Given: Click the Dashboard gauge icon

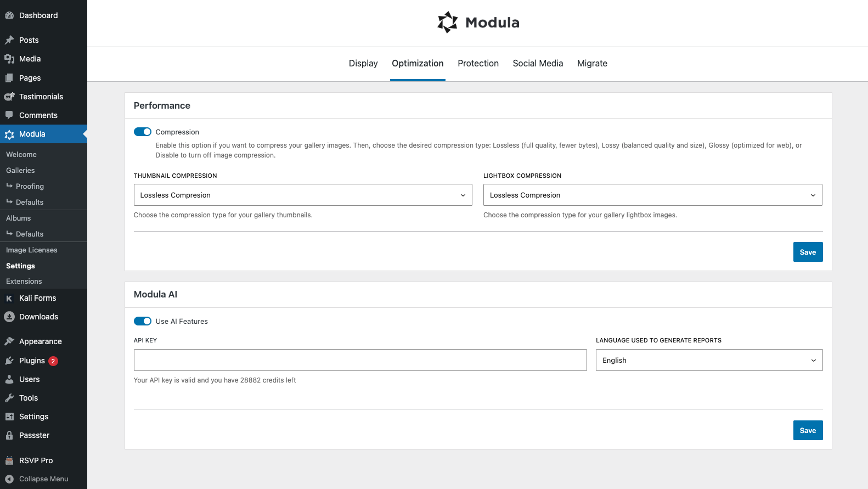Looking at the screenshot, I should point(9,15).
